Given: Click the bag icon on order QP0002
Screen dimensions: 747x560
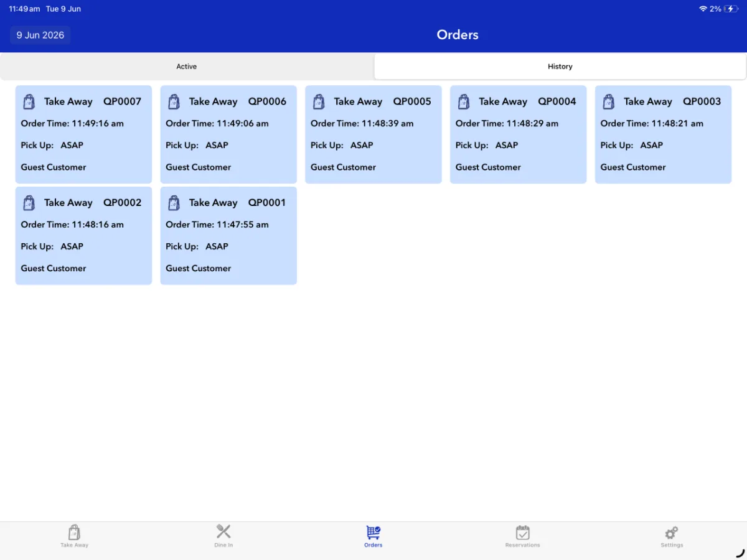Looking at the screenshot, I should click(29, 203).
